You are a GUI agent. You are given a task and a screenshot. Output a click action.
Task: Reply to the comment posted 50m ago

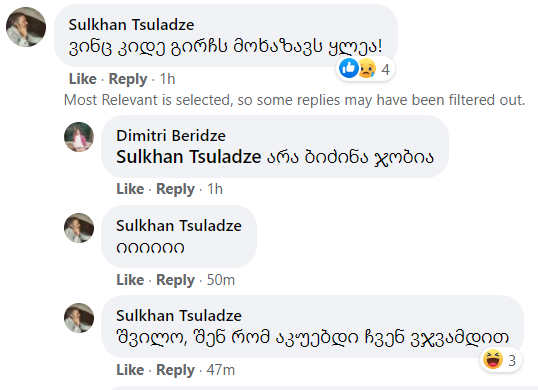tap(175, 280)
